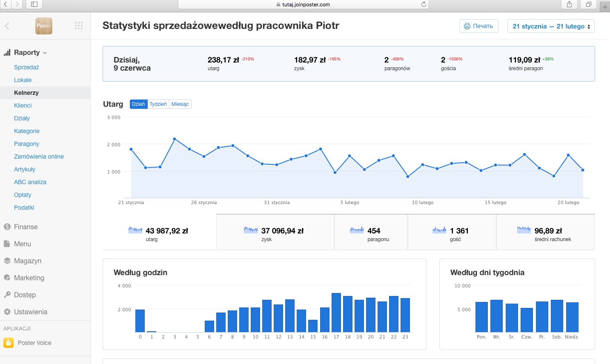610x364 pixels.
Task: Click the hour 15 bar in Według godzin
Action: (x=313, y=326)
